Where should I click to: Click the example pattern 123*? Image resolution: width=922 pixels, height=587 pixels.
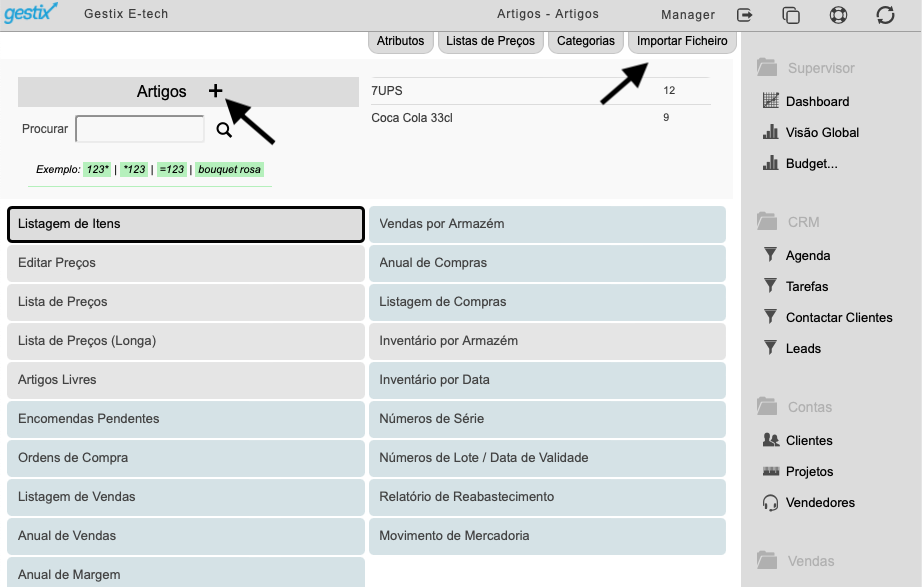pos(97,169)
